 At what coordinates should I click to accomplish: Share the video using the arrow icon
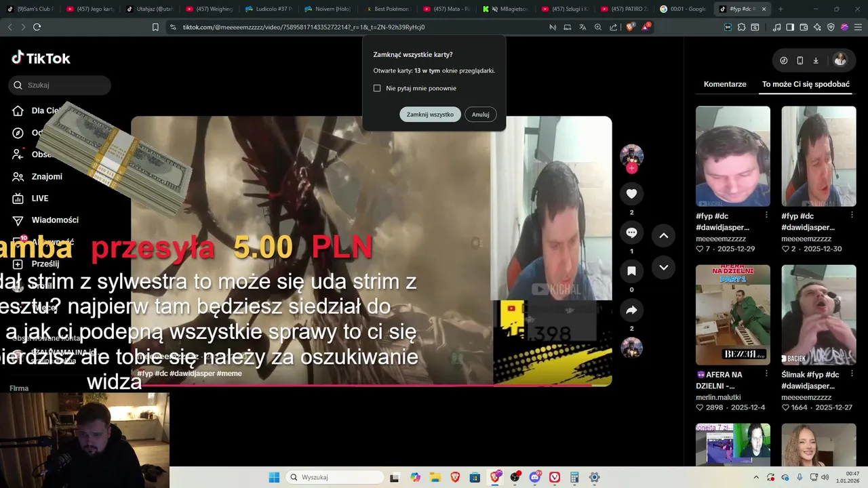(631, 310)
